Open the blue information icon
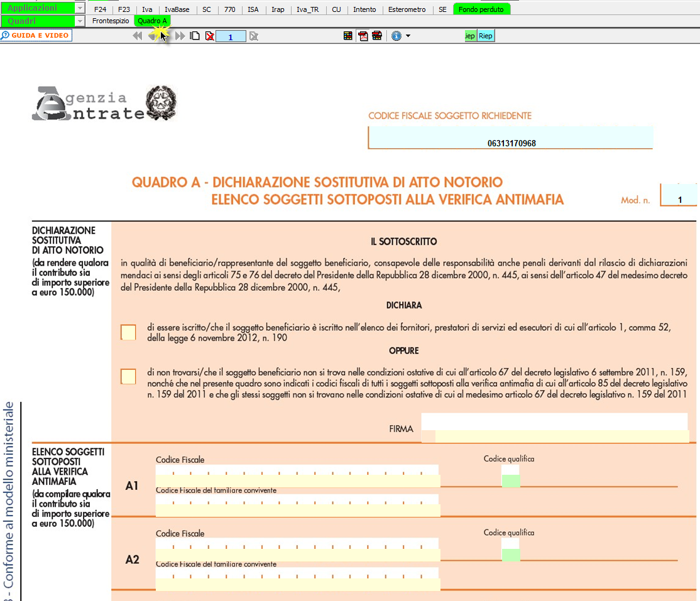The image size is (700, 601). pyautogui.click(x=396, y=36)
